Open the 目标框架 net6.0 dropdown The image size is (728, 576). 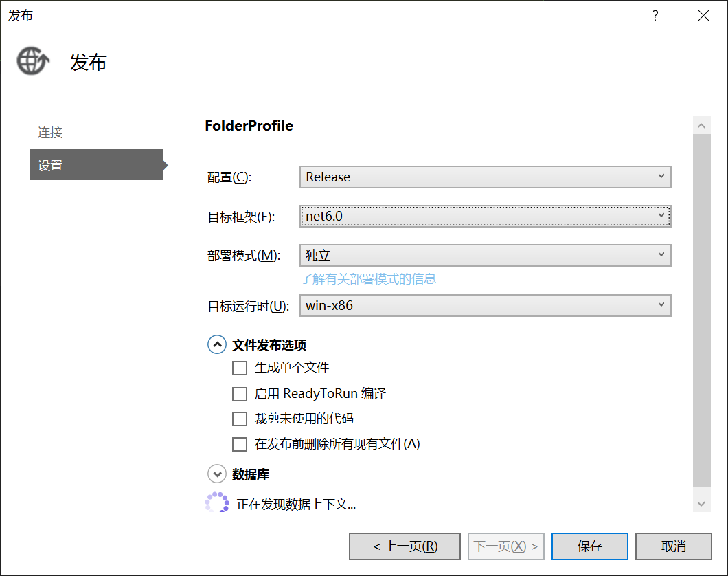point(485,216)
